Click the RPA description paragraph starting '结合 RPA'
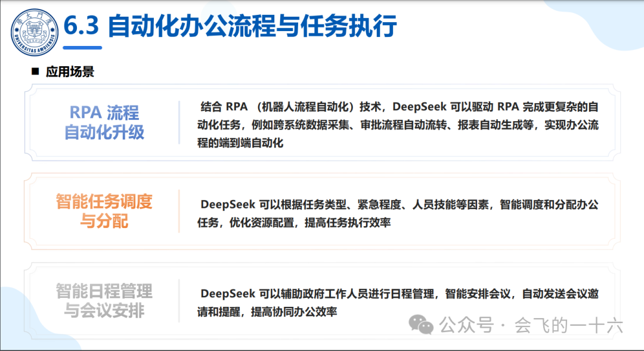Viewport: 644px width, 351px height. point(398,125)
